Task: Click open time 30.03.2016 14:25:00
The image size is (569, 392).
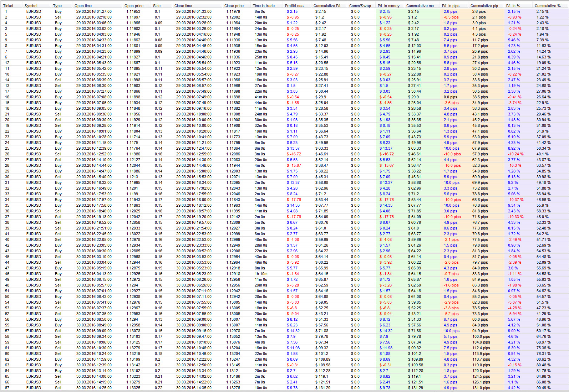Action: click(x=94, y=388)
